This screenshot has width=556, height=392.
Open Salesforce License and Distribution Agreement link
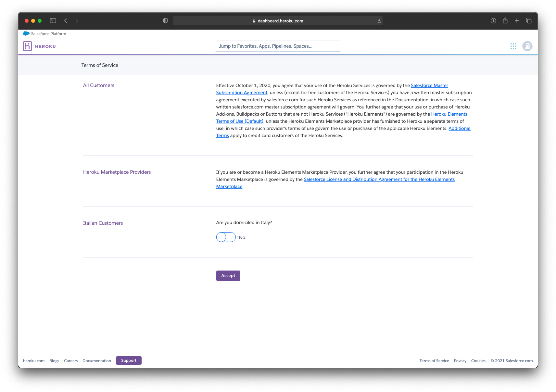[379, 179]
